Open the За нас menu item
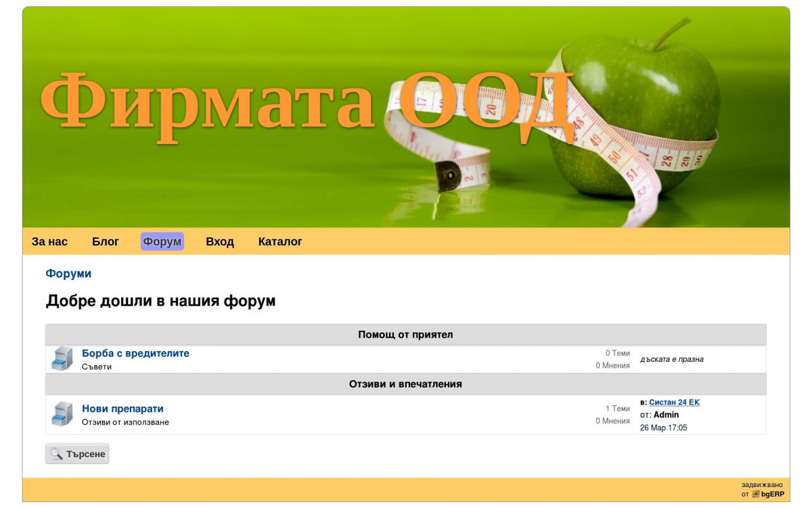Viewport: 812px width, 508px height. coord(49,241)
